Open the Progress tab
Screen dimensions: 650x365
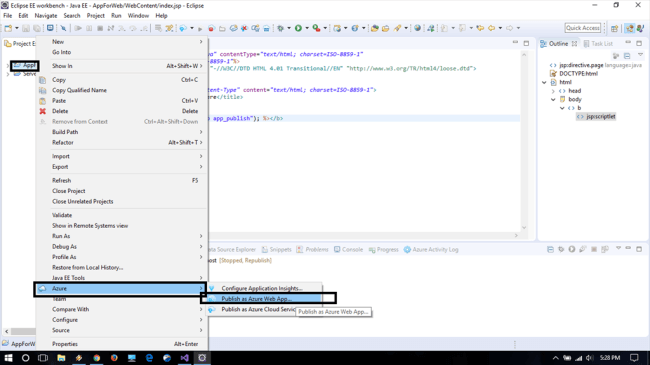(383, 250)
